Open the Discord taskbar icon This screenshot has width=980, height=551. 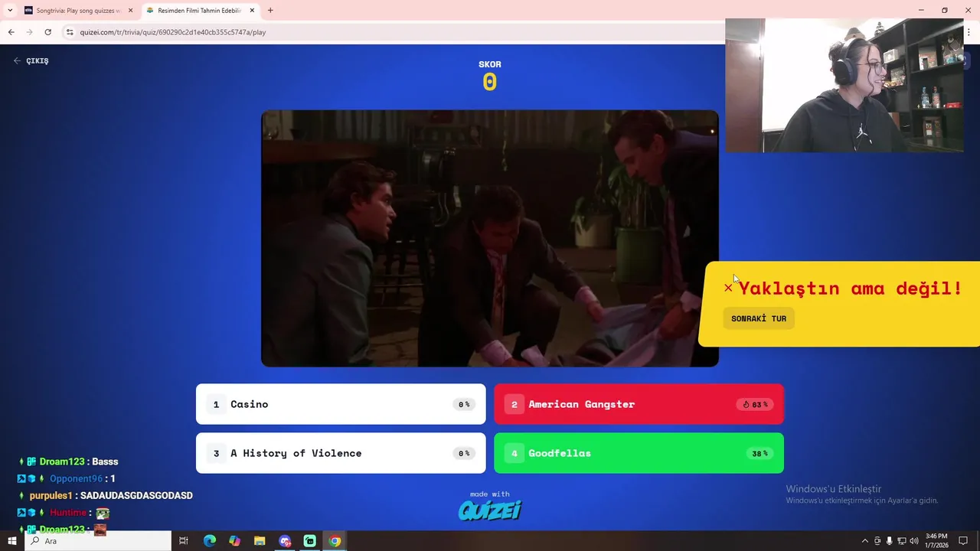(285, 541)
